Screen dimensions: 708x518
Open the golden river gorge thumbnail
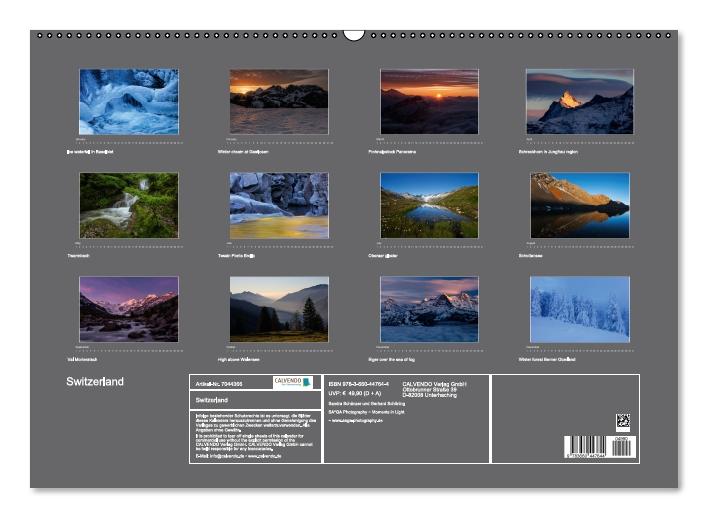coord(279,205)
